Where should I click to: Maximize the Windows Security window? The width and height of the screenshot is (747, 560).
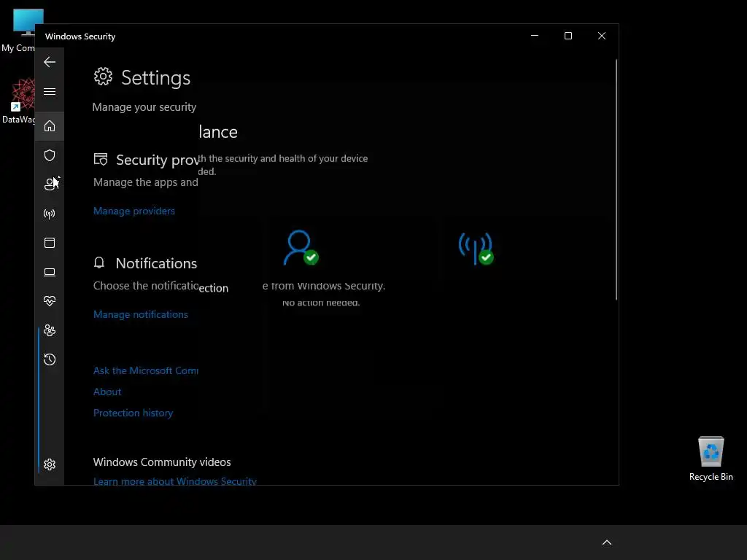[568, 36]
